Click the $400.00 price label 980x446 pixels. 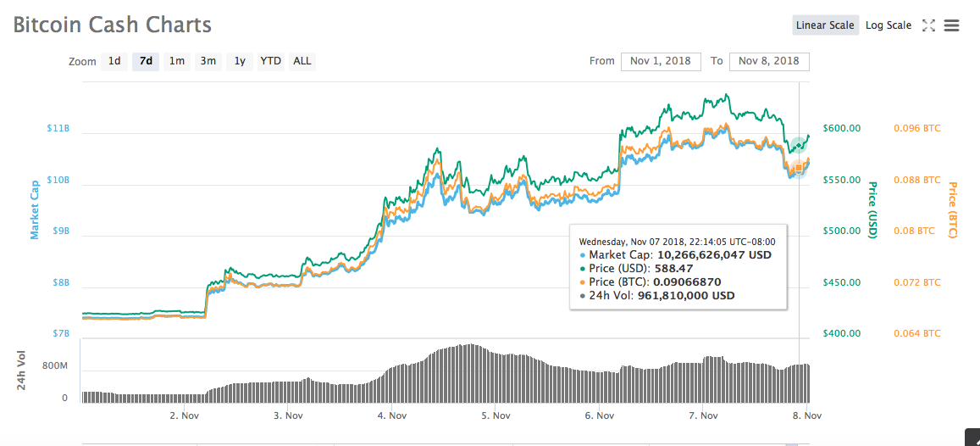pyautogui.click(x=840, y=334)
